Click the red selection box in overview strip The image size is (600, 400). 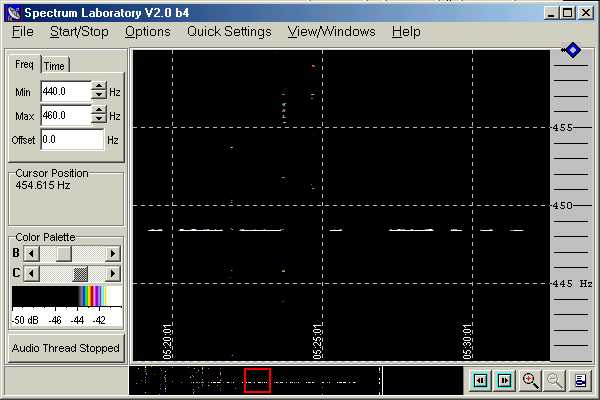click(x=258, y=380)
